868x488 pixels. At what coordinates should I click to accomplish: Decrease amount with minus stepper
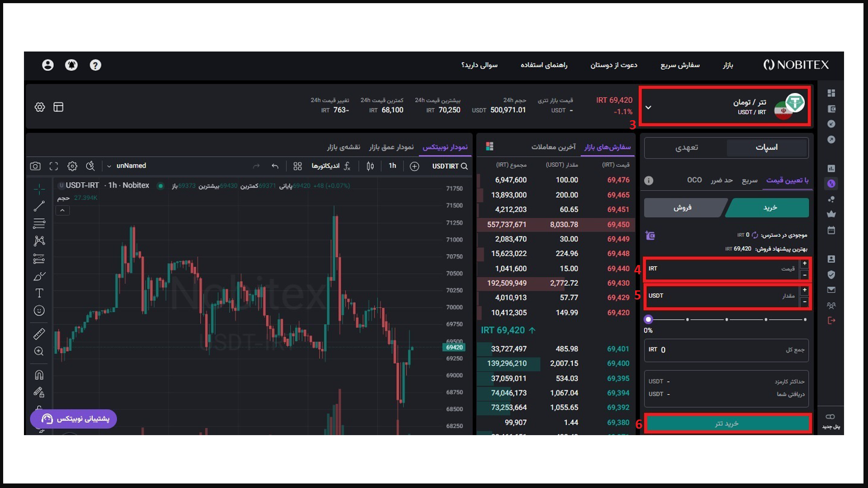click(804, 302)
